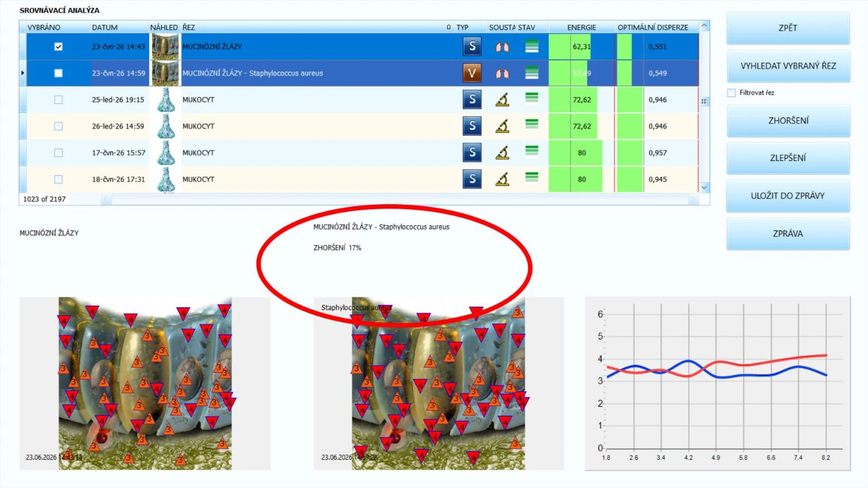The image size is (868, 488).
Task: Click lungs system icon in first row
Action: (x=502, y=47)
